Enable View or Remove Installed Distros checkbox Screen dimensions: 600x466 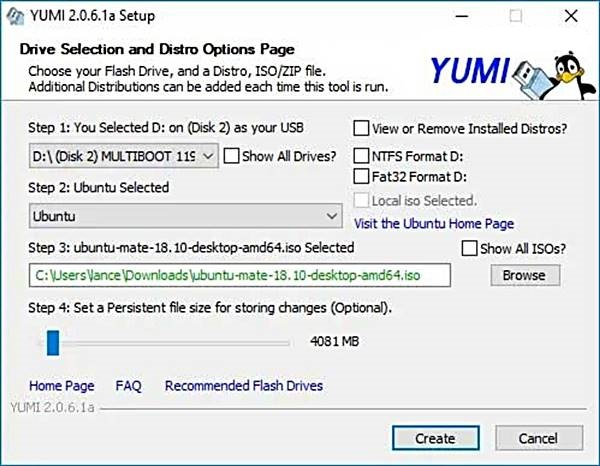(x=361, y=129)
